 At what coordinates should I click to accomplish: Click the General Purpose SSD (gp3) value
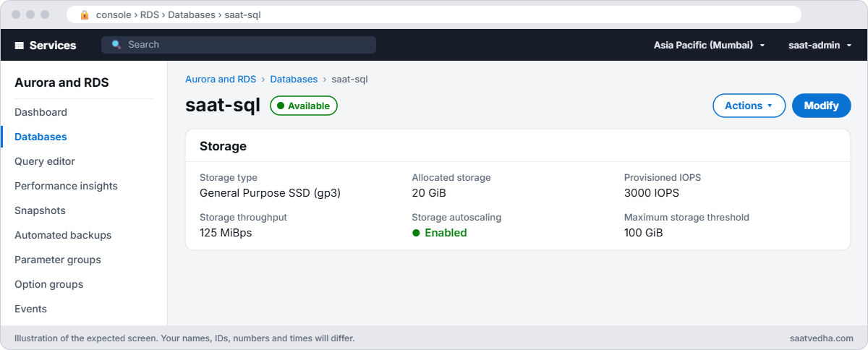(x=270, y=193)
